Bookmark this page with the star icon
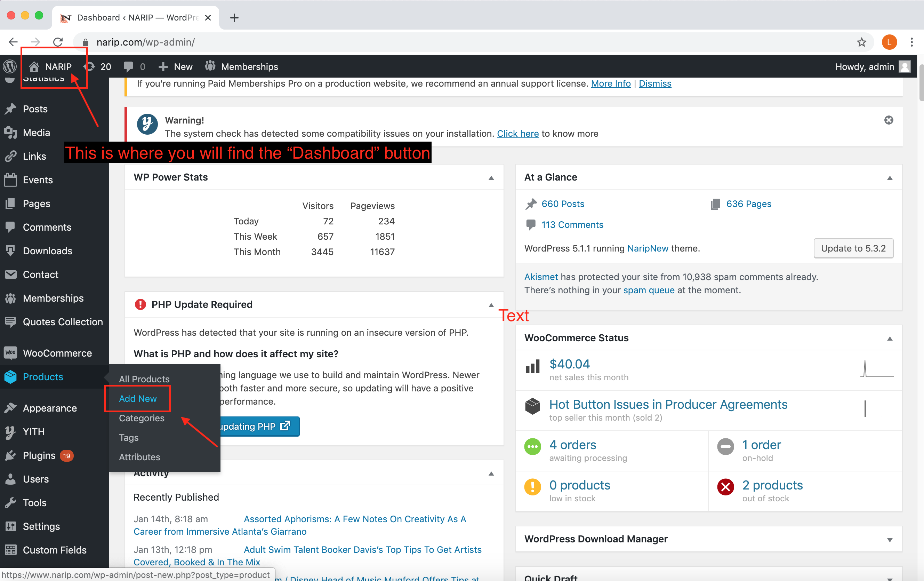 click(861, 42)
